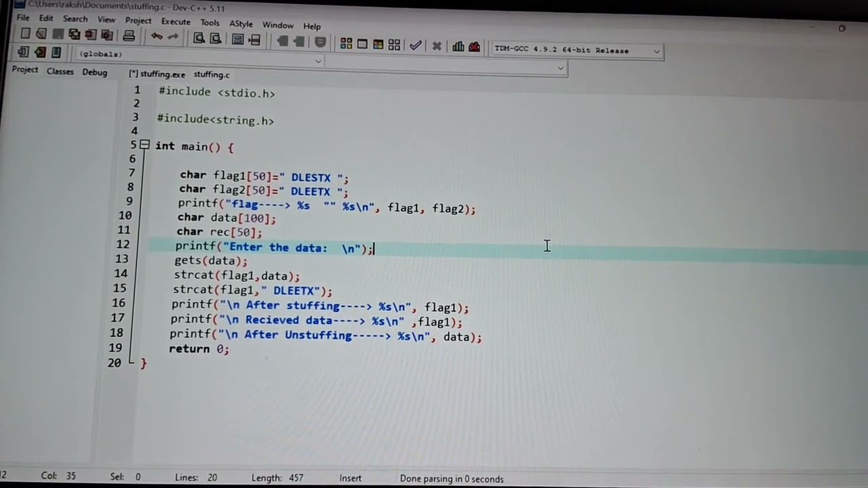Click "Done parsing in 0 seconds" status text
This screenshot has height=488, width=868.
pos(452,479)
